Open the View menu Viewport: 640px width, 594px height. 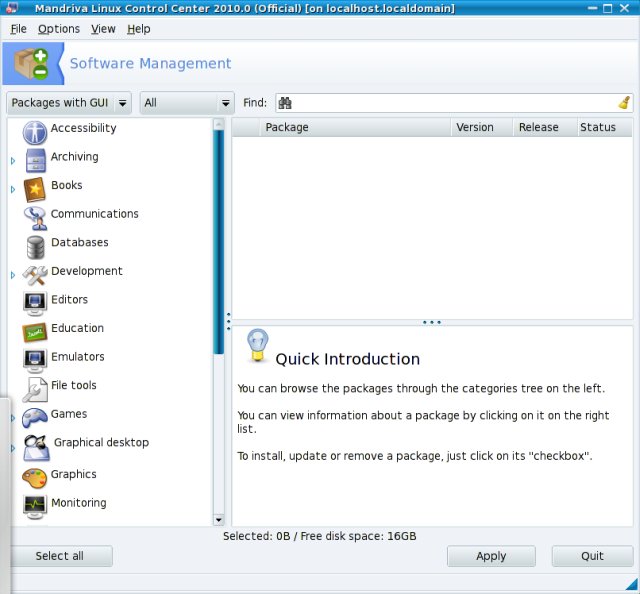tap(103, 29)
